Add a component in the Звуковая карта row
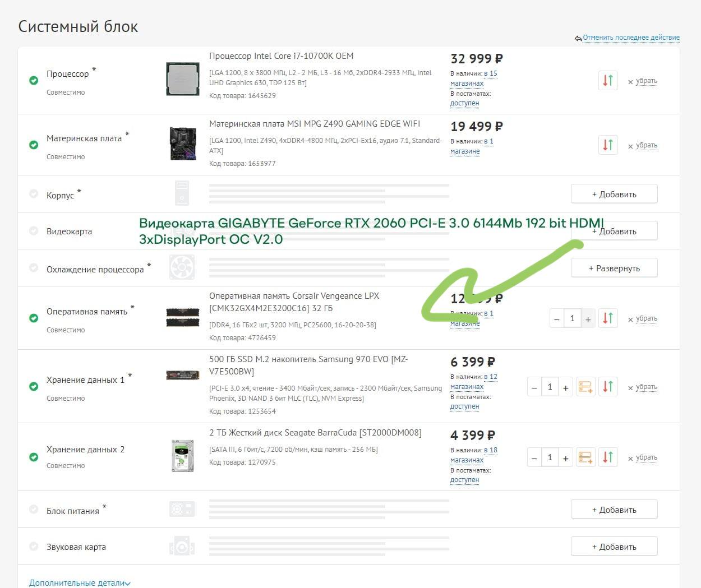 [x=614, y=547]
